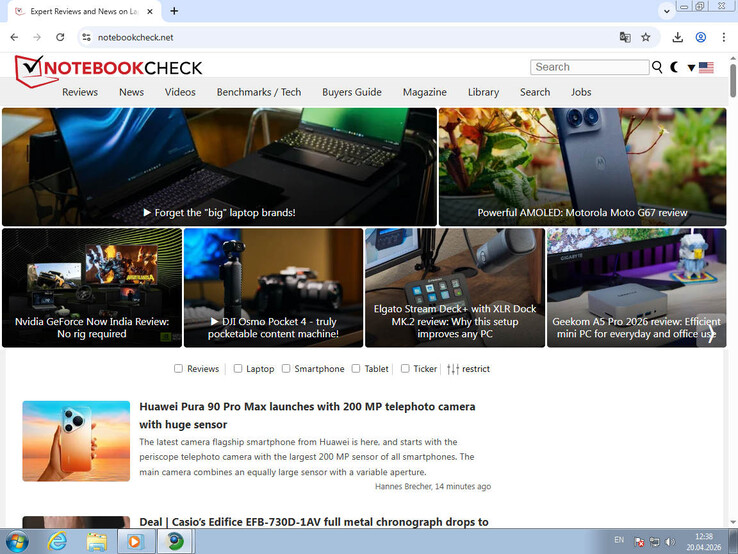Open the Chrome three-dot menu
The height and width of the screenshot is (554, 738).
point(724,37)
